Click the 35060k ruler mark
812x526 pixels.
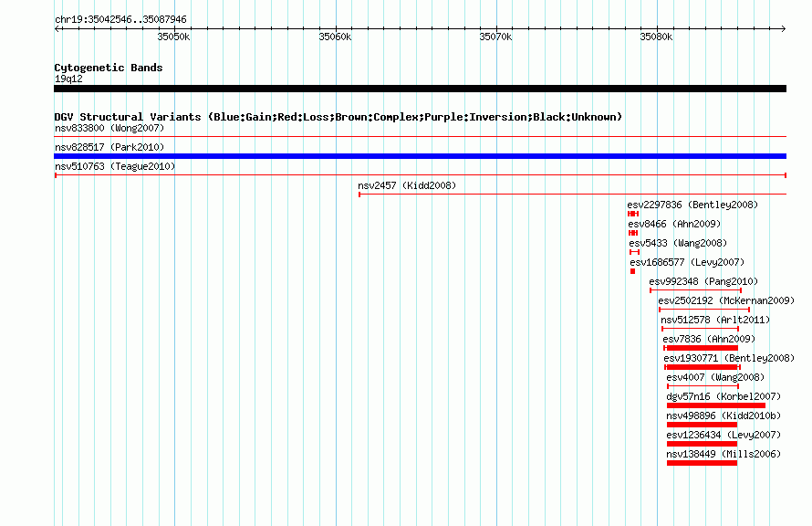click(335, 37)
